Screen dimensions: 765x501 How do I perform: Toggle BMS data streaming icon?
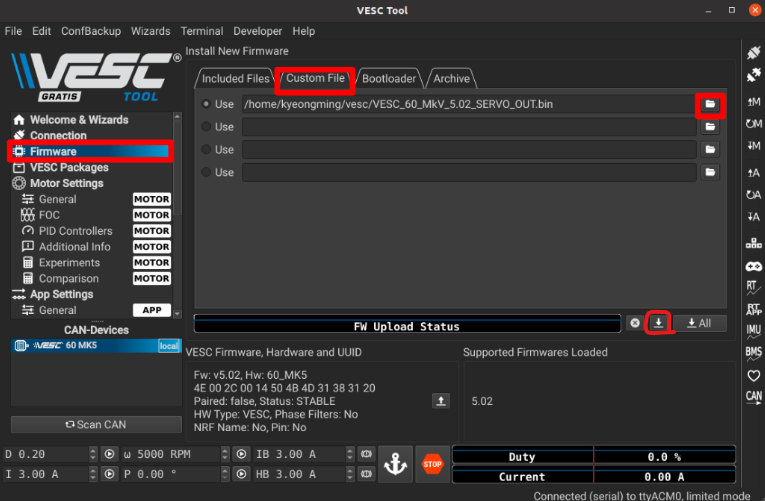click(x=754, y=353)
